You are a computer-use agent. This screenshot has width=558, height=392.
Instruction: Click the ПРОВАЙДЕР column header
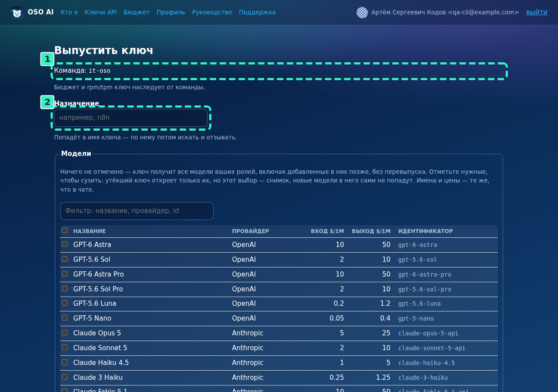tap(250, 231)
